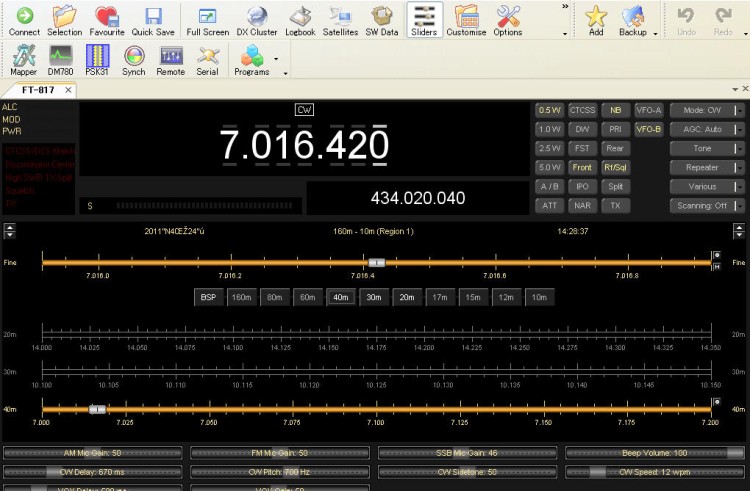The height and width of the screenshot is (491, 750).
Task: Expand the Mode: CW dropdown
Action: tap(707, 110)
